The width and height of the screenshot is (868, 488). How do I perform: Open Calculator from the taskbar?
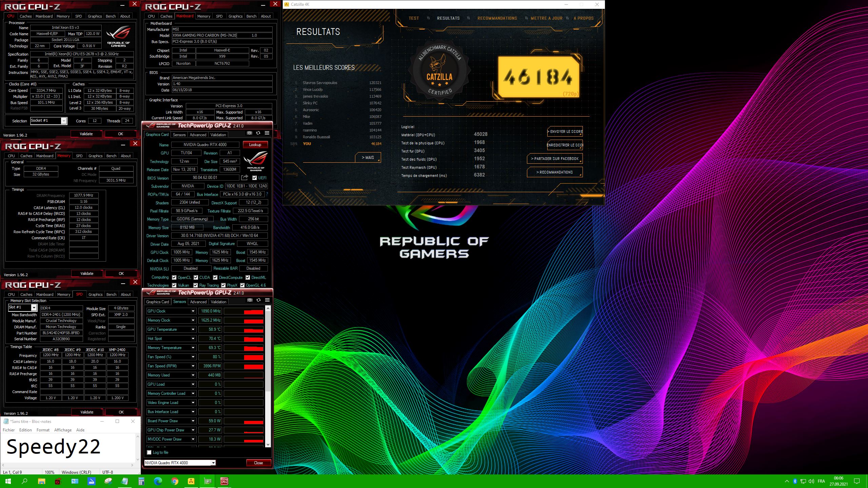coord(141,481)
